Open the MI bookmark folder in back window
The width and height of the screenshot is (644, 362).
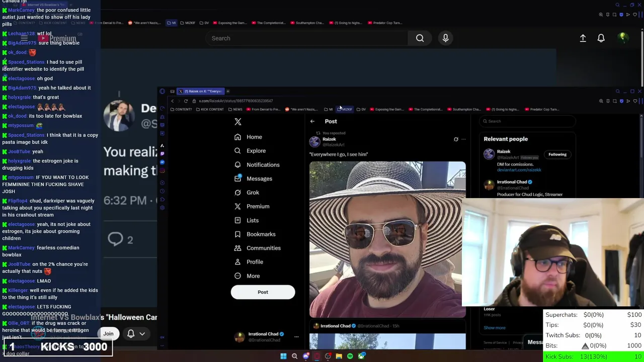(x=172, y=23)
